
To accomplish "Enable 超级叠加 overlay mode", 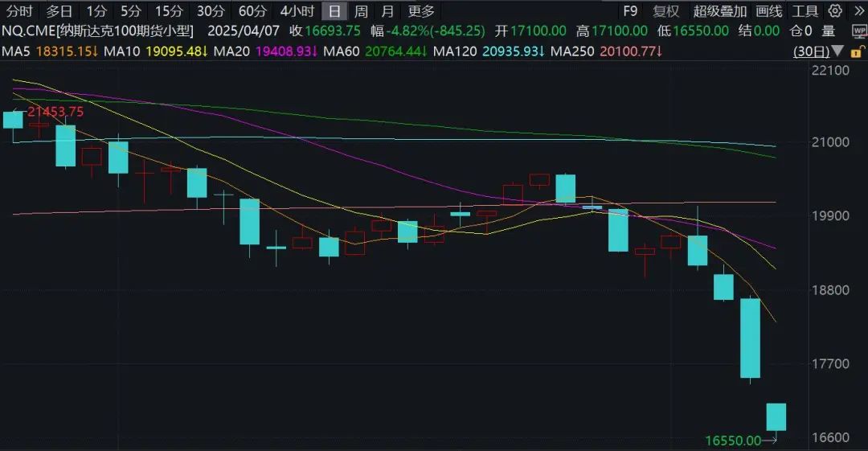I will click(x=719, y=11).
